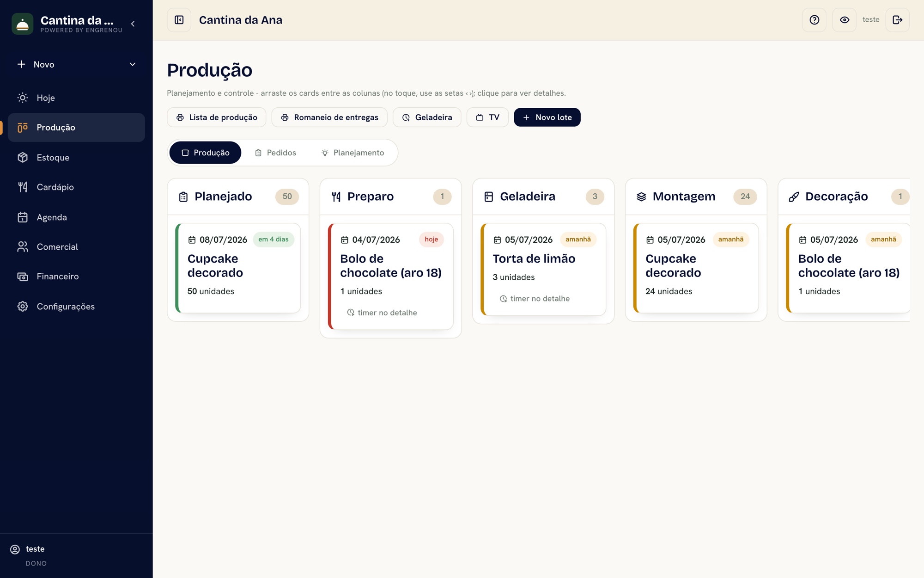Viewport: 924px width, 578px height.
Task: Click the logout icon in header
Action: click(x=897, y=20)
